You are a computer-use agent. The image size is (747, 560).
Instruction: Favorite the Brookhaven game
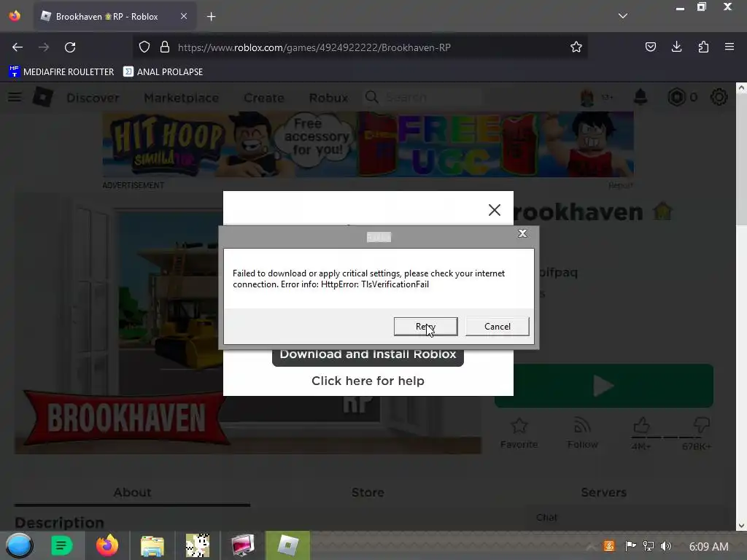tap(519, 433)
